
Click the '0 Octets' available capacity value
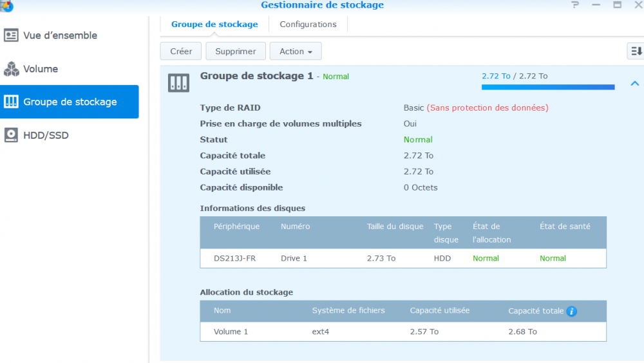click(420, 187)
